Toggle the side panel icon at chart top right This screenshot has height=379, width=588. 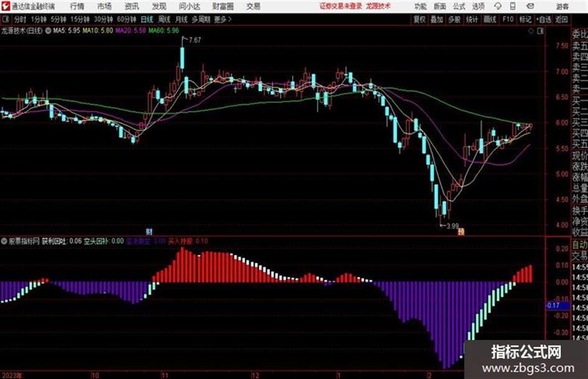point(540,31)
